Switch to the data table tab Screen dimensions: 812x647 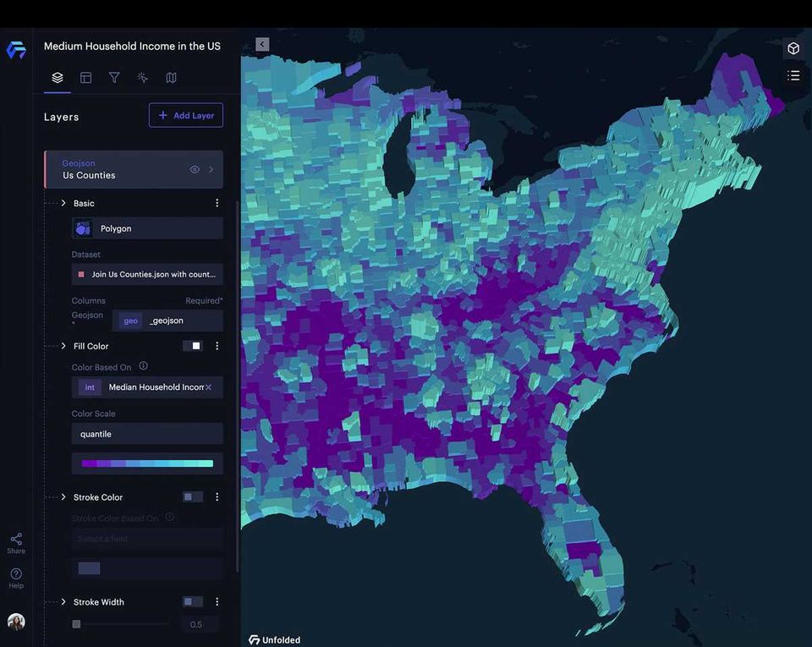tap(86, 78)
